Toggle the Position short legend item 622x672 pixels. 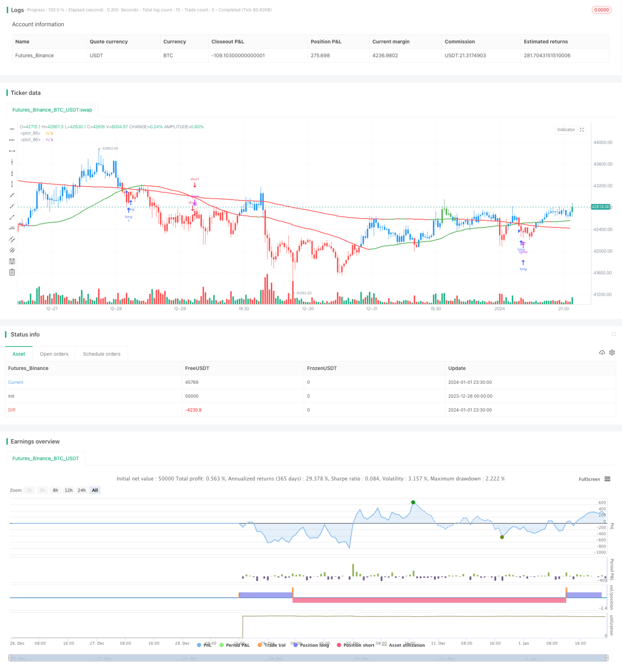point(355,645)
